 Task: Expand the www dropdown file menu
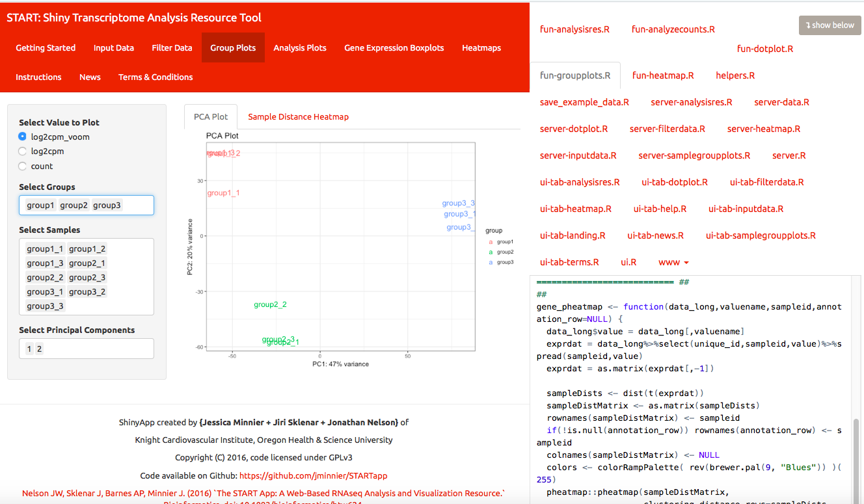(673, 262)
